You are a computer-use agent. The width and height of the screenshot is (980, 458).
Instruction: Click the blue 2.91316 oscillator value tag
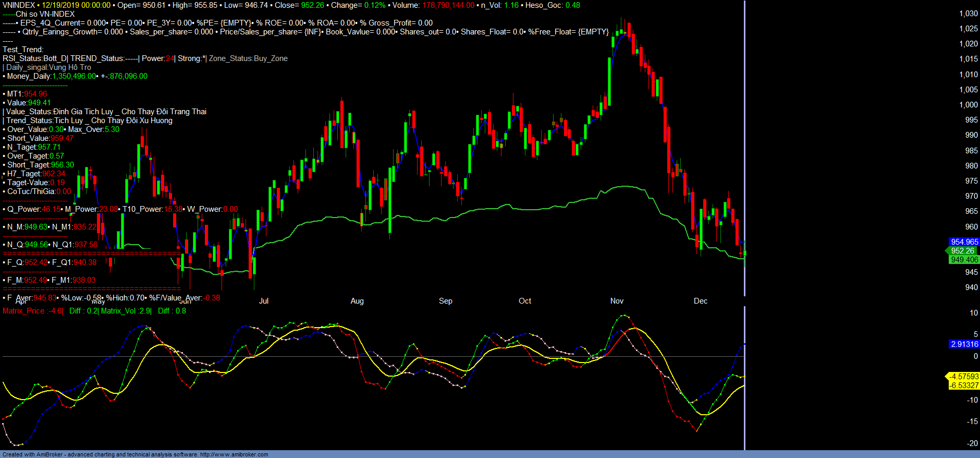pos(964,344)
